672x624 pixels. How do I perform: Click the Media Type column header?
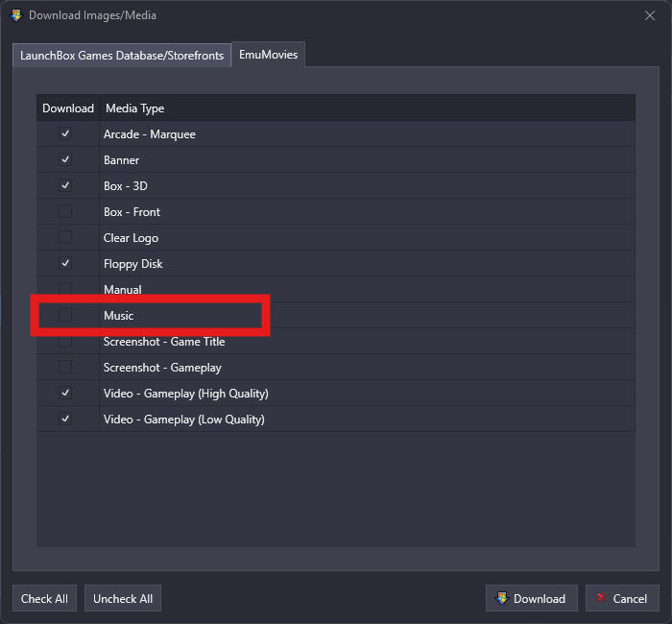coord(368,108)
